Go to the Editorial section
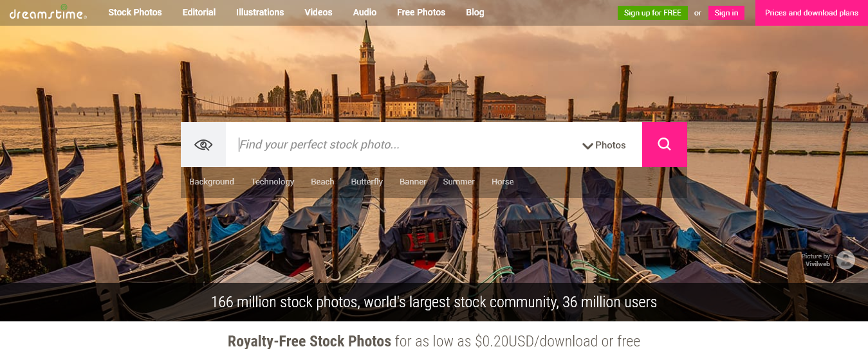The height and width of the screenshot is (349, 868). coord(199,12)
